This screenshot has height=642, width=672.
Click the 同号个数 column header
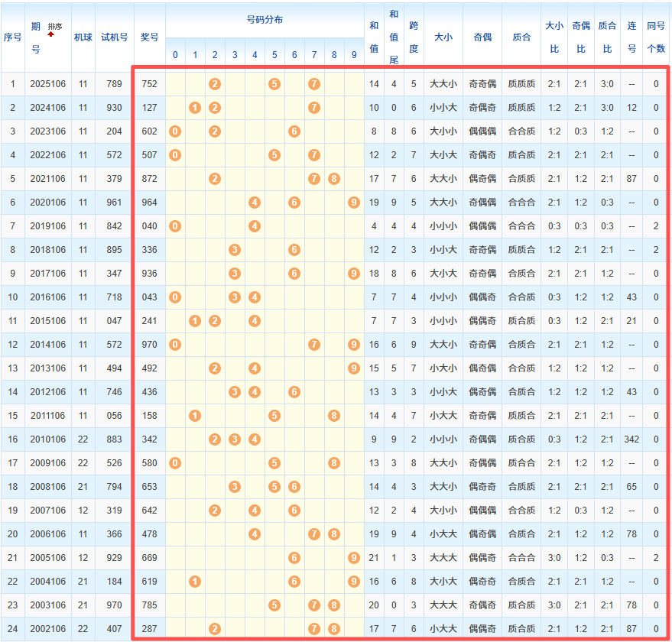(656, 37)
